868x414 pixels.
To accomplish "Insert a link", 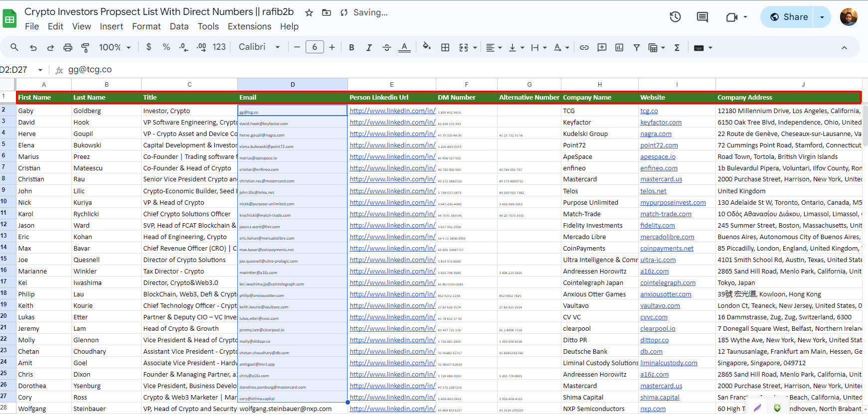I will [584, 47].
